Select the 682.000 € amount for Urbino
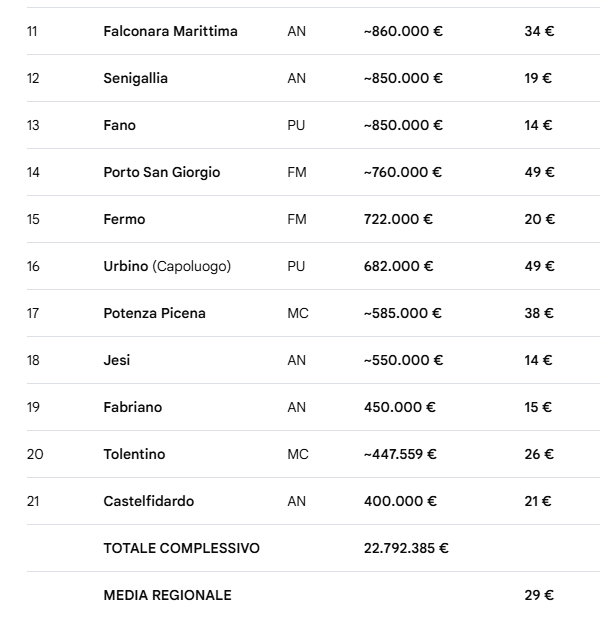 [x=398, y=266]
